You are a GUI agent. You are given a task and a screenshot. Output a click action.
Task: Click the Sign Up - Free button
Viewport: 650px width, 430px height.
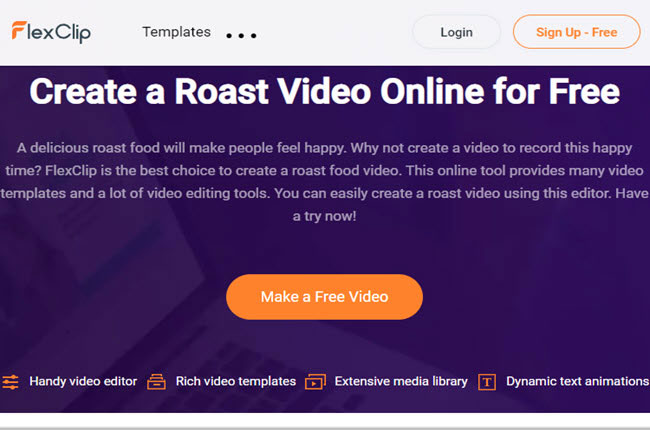pyautogui.click(x=577, y=32)
